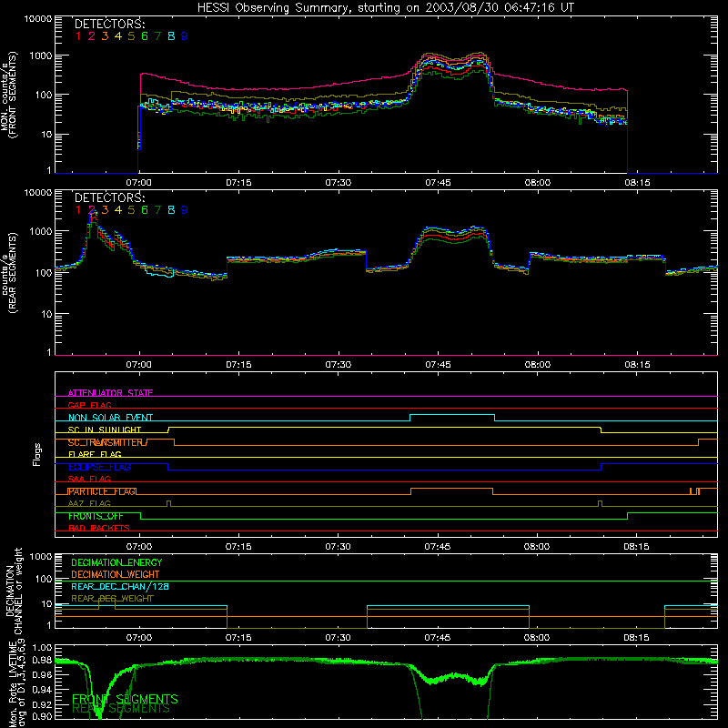Select yellow detector number 4 in the front segments legend
The height and width of the screenshot is (728, 728).
click(118, 36)
